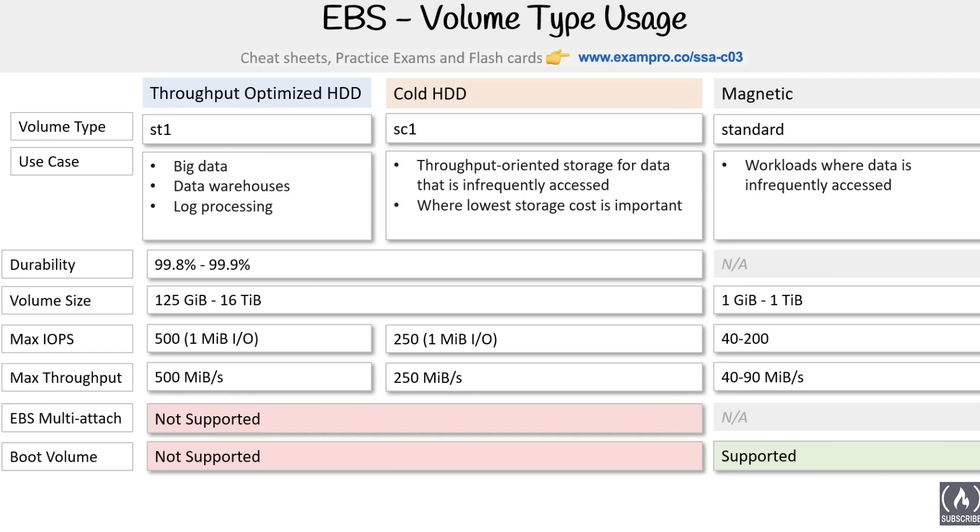This screenshot has height=532, width=980.
Task: Click the EBS Multi-attach row label
Action: (x=68, y=418)
